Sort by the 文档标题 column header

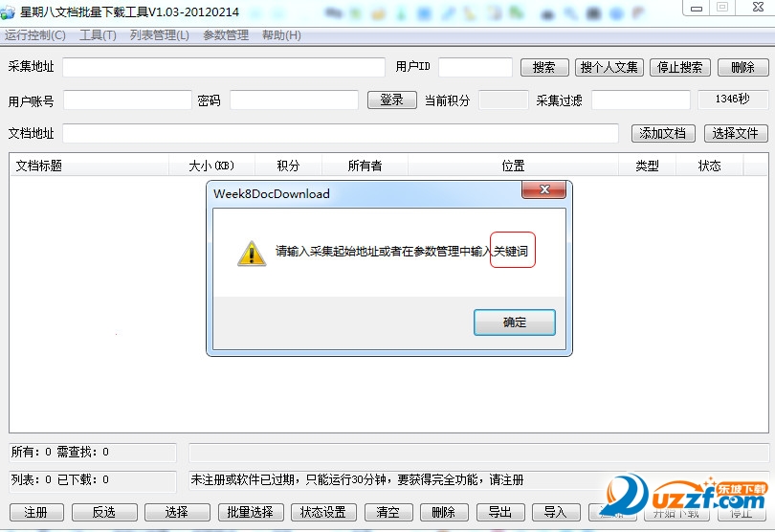click(90, 166)
